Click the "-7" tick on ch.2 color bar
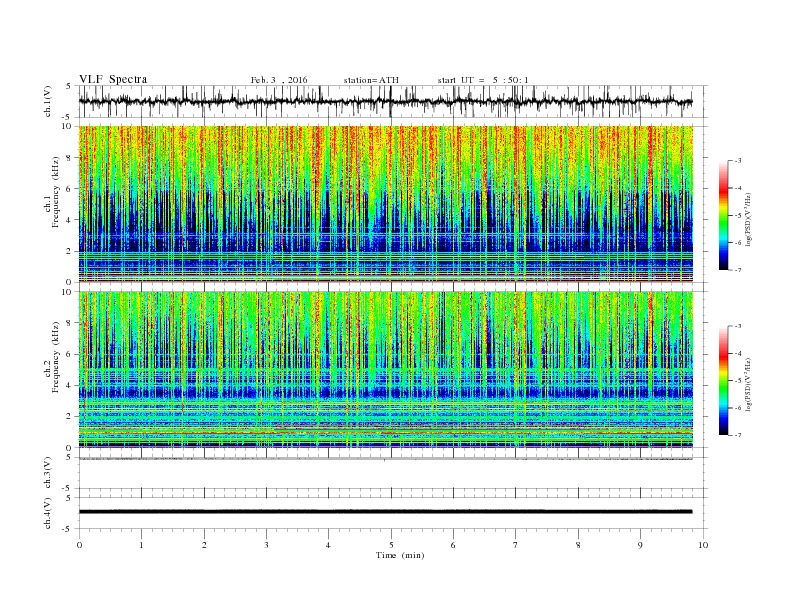792x612 pixels. [x=738, y=435]
